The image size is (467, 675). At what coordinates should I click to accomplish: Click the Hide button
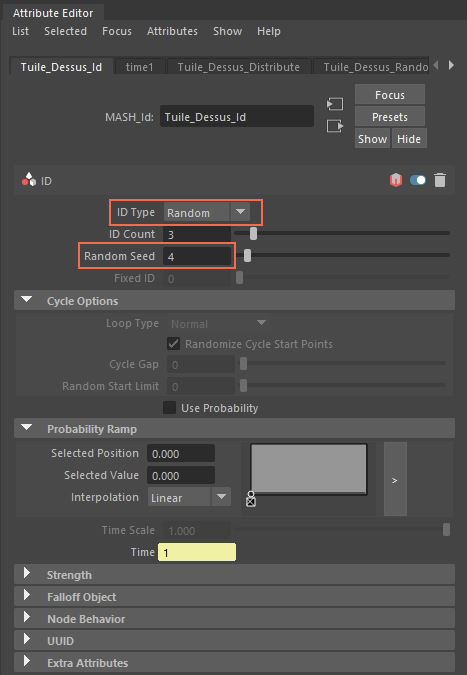coord(409,139)
